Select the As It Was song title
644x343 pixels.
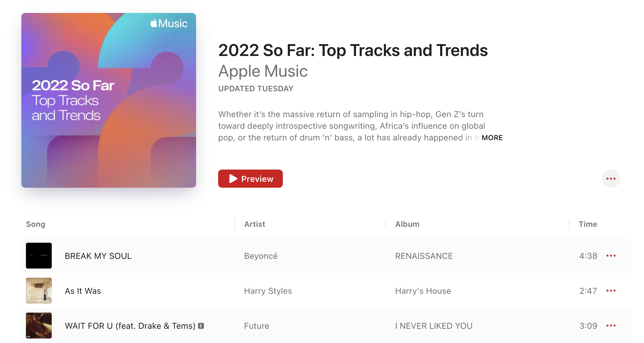pyautogui.click(x=83, y=291)
